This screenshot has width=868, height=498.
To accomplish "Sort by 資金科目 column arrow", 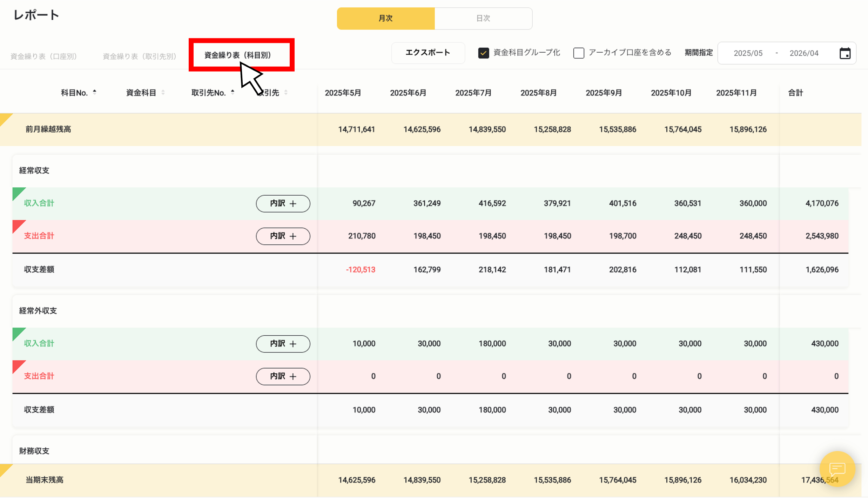I will pos(163,93).
